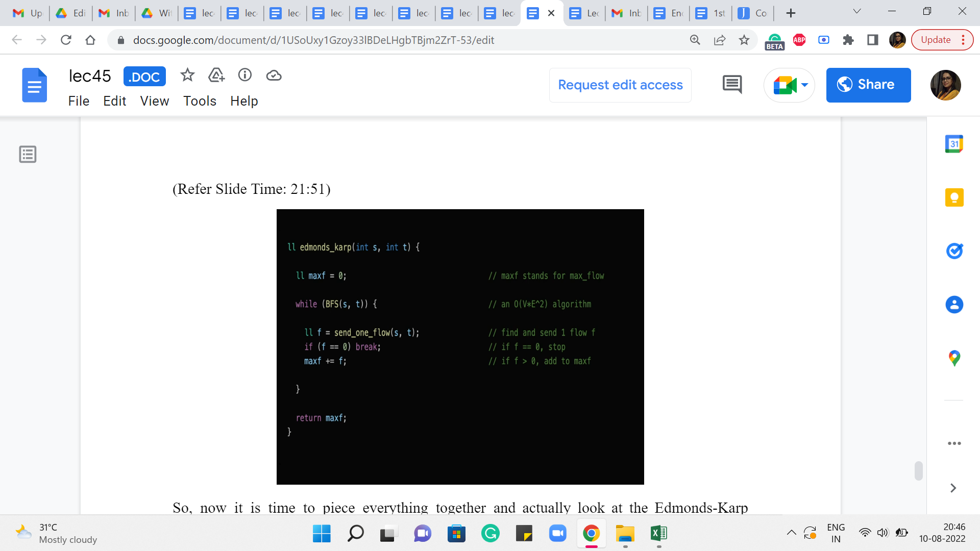Click the document vertical scrollbar thumb
This screenshot has width=980, height=551.
pos(918,470)
